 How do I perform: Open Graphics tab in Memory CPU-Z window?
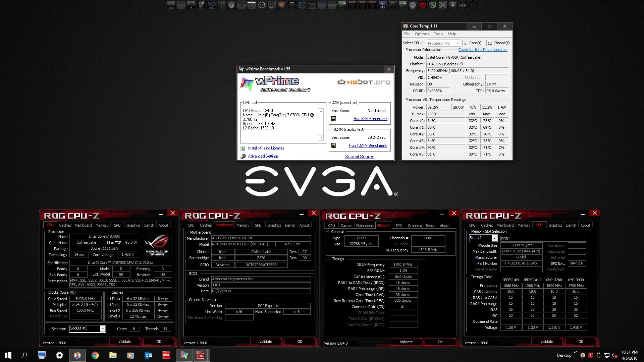click(x=415, y=226)
